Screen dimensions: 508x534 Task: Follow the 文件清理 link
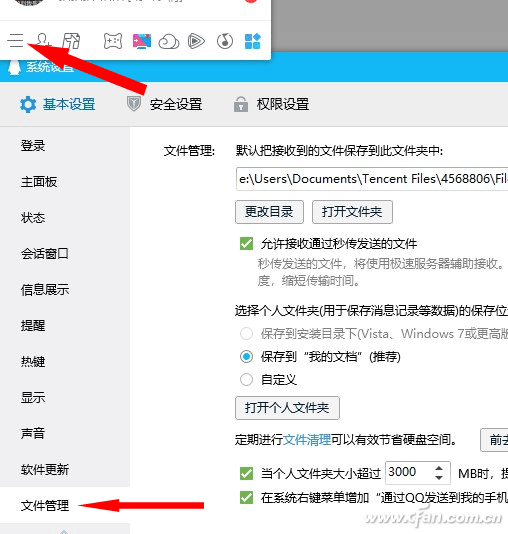(x=307, y=439)
